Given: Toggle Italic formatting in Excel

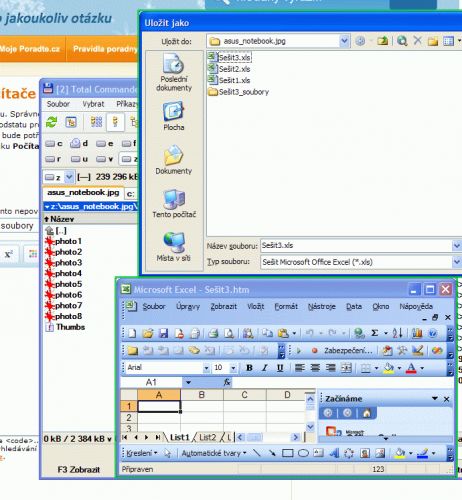Looking at the screenshot, I should (x=265, y=368).
